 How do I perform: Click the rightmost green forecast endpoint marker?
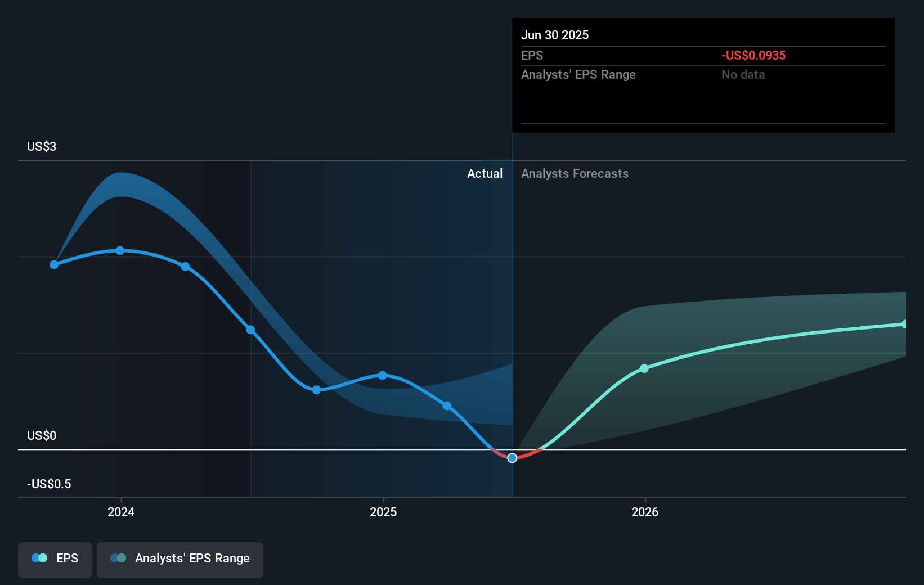[904, 324]
